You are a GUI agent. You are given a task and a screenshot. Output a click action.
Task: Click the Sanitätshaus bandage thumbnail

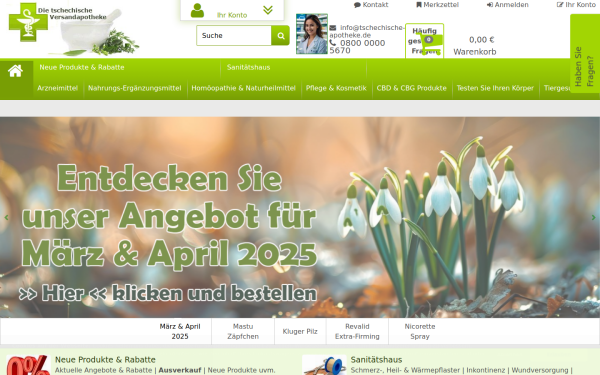point(324,365)
